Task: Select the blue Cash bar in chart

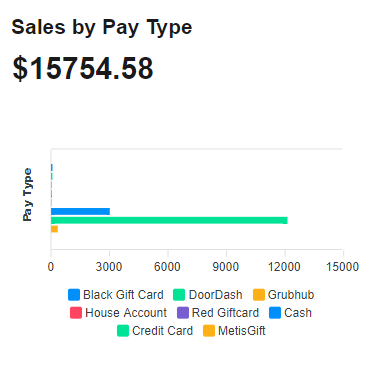Action: 80,212
